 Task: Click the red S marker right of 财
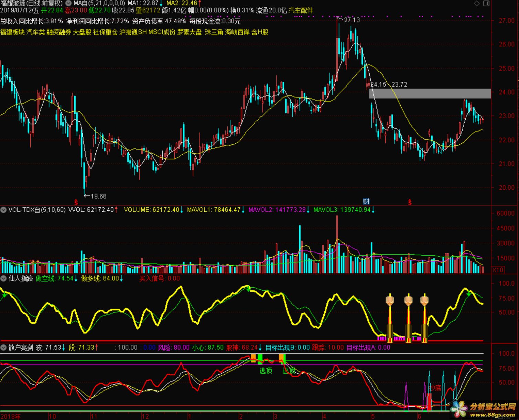pyautogui.click(x=410, y=202)
